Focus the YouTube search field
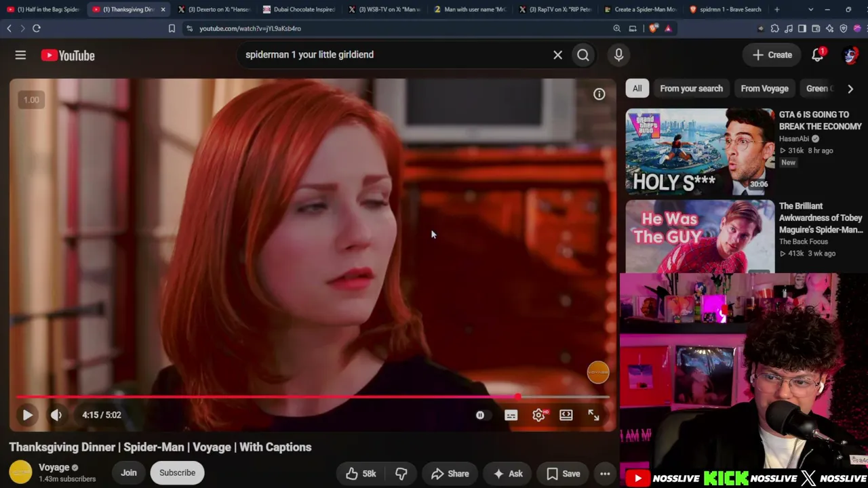Image resolution: width=868 pixels, height=488 pixels. (397, 55)
